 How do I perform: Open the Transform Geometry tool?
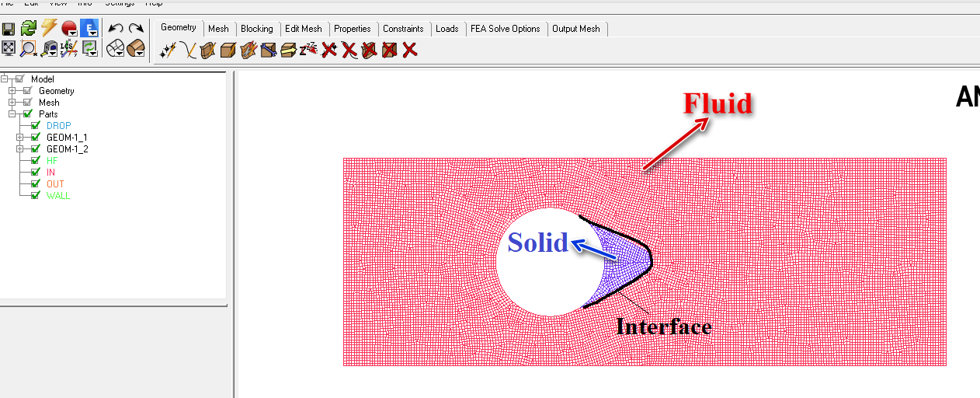pyautogui.click(x=288, y=51)
